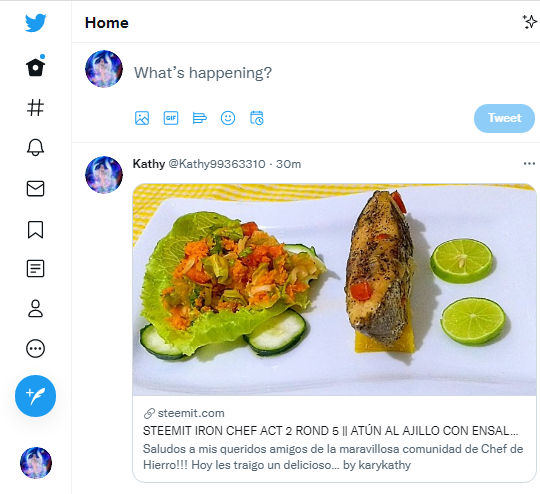Screen dimensions: 540x494
Task: Open Bookmarks icon in sidebar
Action: 35,229
